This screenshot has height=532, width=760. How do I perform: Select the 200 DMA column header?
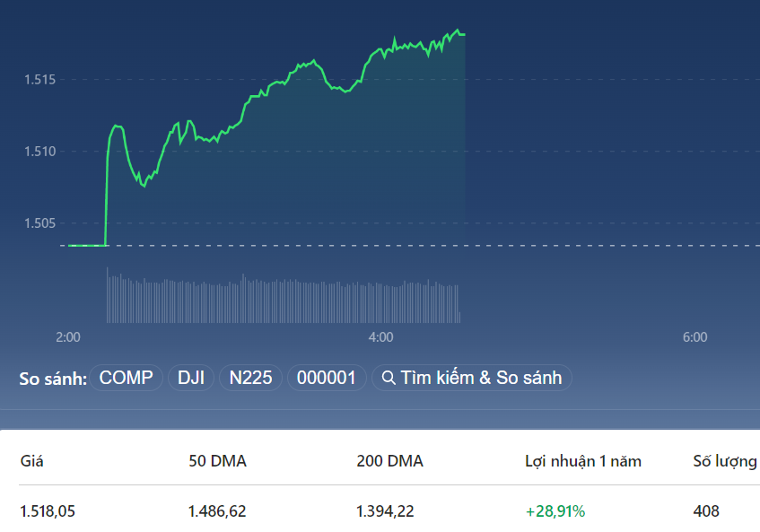click(389, 461)
